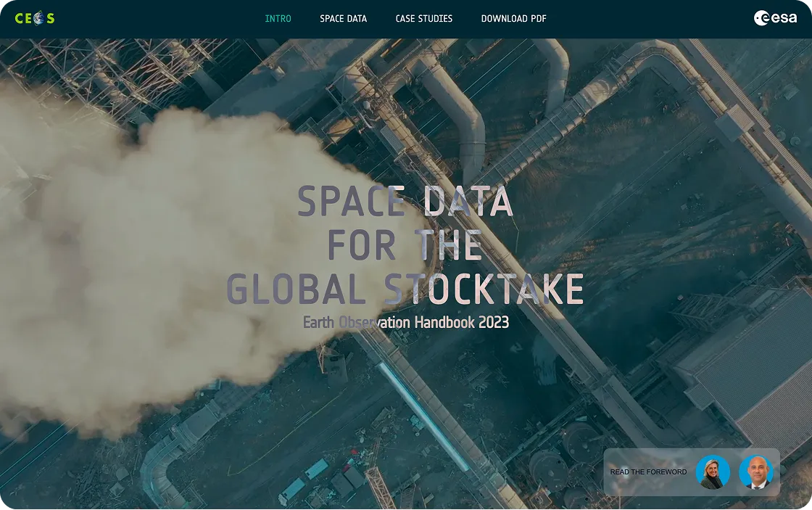Viewport: 812px width, 510px height.
Task: Click the 'Earth Observation Handbook 2023' subtitle
Action: (406, 322)
